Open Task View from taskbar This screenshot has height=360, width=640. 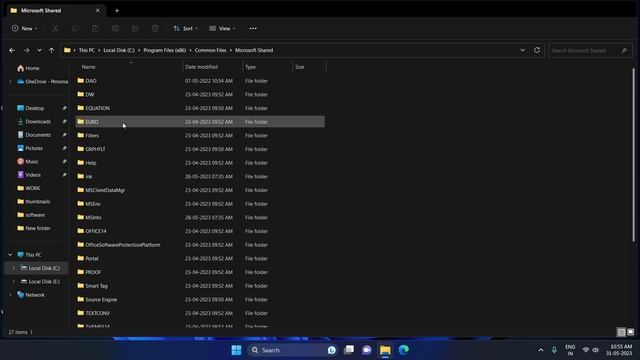[x=349, y=350]
